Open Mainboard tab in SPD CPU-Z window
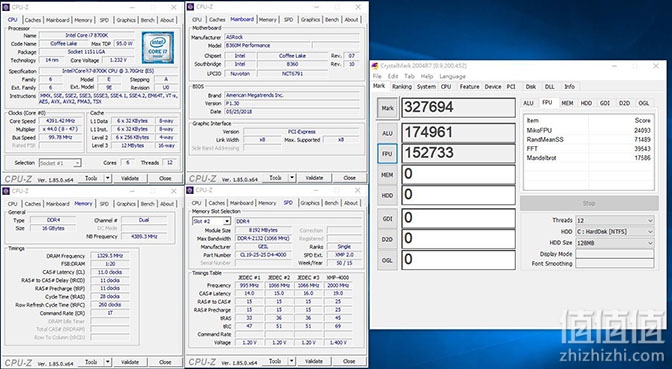Image resolution: width=672 pixels, height=369 pixels. coord(241,203)
